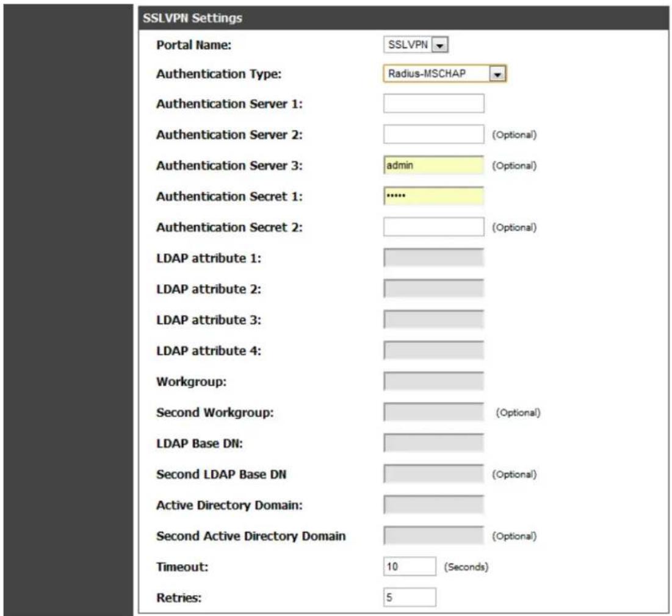Click the Second LDAP Base DN label
The width and height of the screenshot is (672, 616).
(x=221, y=475)
